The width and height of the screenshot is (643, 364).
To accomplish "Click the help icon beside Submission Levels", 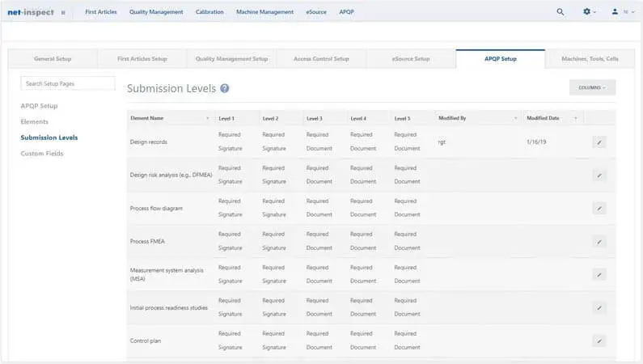I will point(224,89).
